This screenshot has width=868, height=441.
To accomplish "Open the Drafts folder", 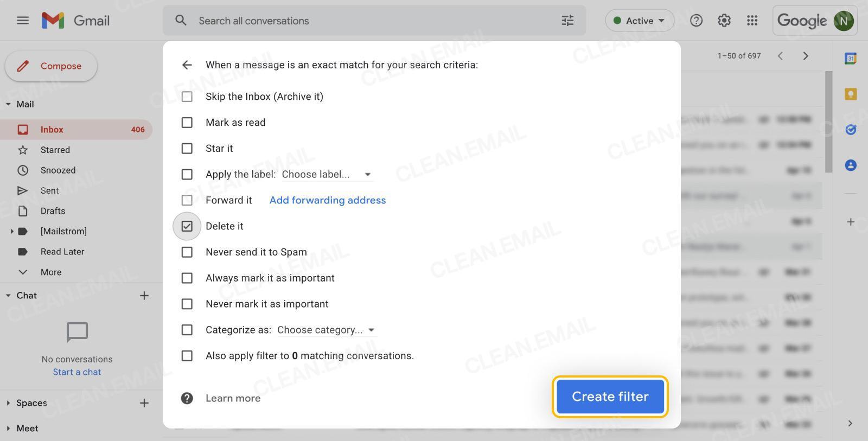I will point(52,210).
